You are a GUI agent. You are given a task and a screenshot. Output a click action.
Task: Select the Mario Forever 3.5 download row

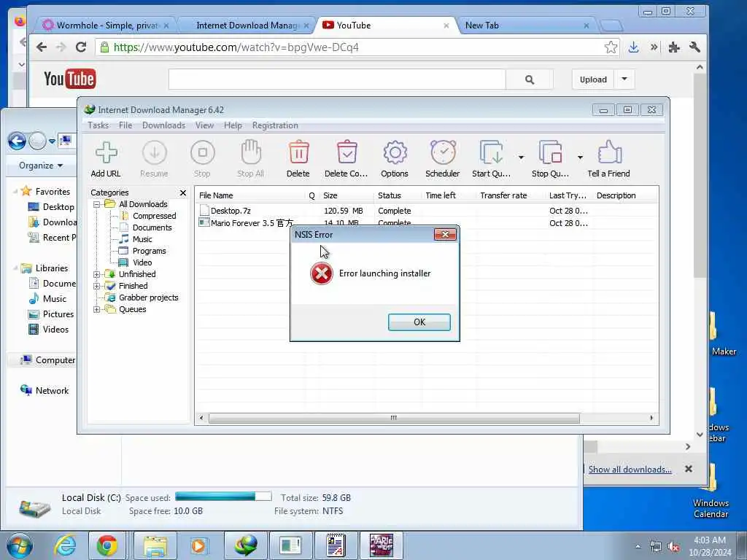(x=426, y=223)
